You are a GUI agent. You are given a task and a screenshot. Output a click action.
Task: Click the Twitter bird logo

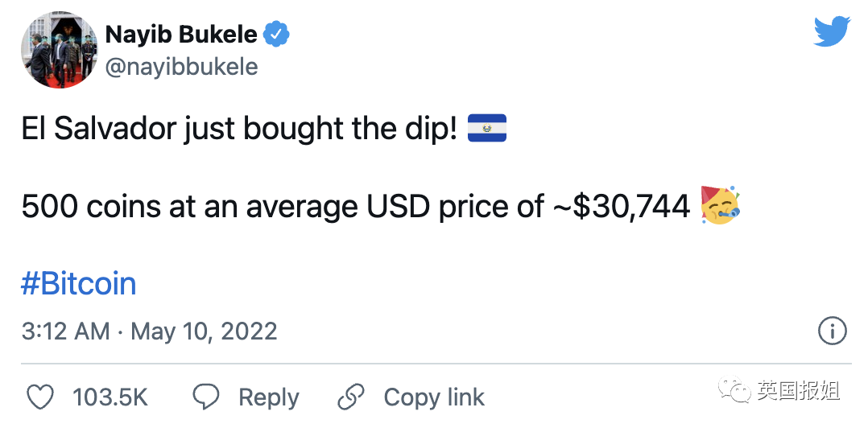point(832,31)
